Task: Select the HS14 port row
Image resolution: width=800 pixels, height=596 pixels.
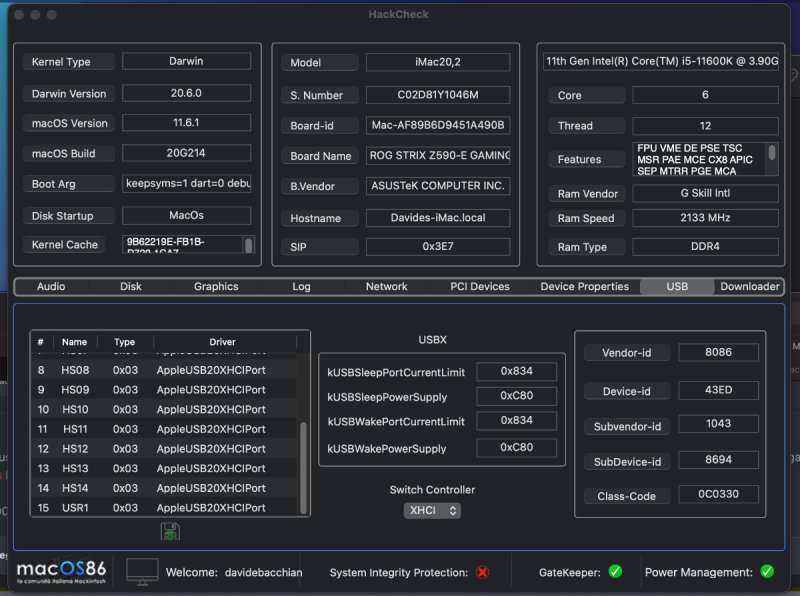Action: (164, 488)
